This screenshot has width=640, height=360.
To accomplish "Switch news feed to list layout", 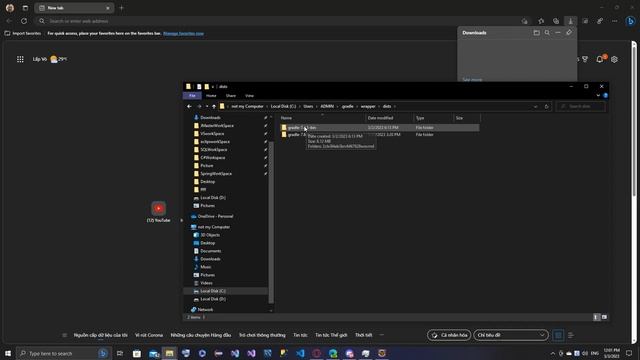I will coord(571,335).
